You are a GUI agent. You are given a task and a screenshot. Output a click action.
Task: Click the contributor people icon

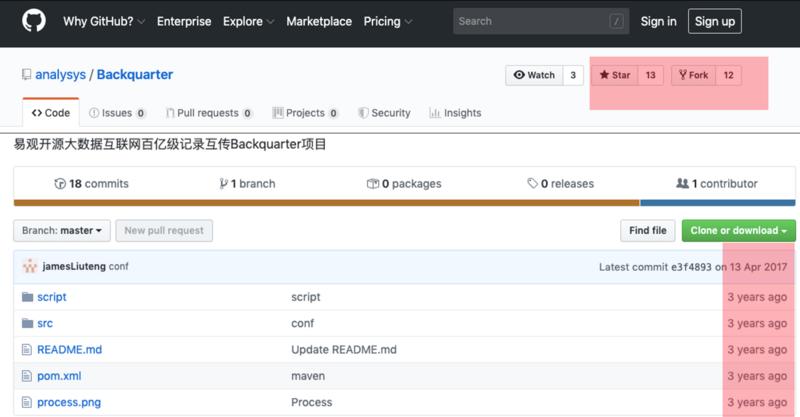(x=682, y=184)
